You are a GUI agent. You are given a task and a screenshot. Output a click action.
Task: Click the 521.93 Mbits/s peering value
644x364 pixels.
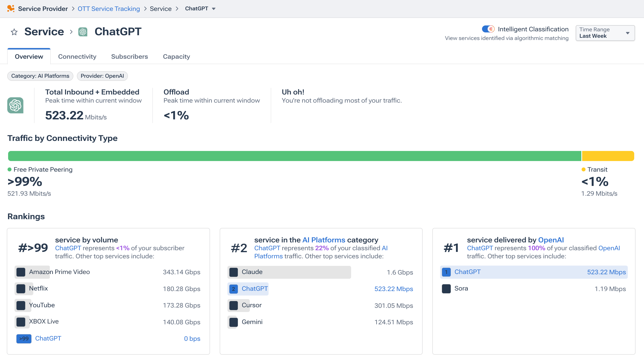coord(29,193)
